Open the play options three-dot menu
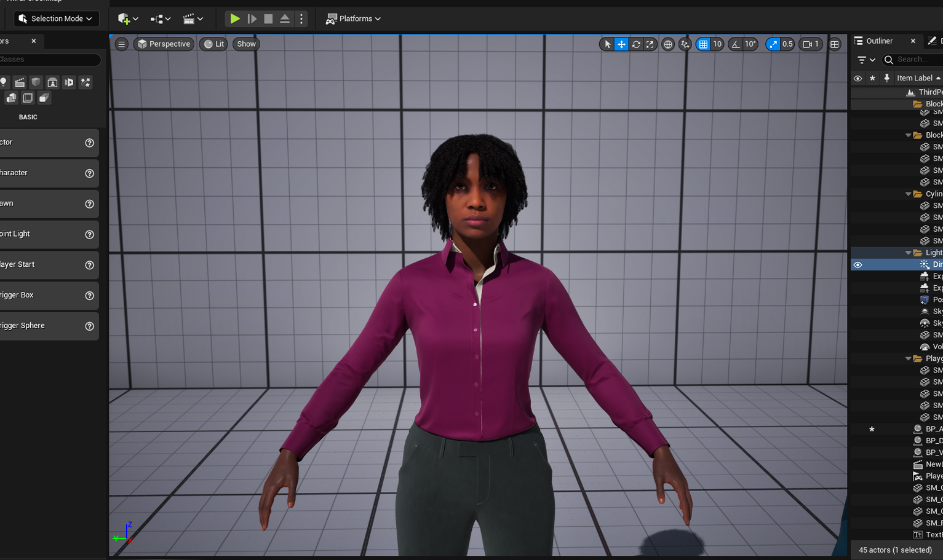Image resolution: width=943 pixels, height=560 pixels. (x=301, y=18)
